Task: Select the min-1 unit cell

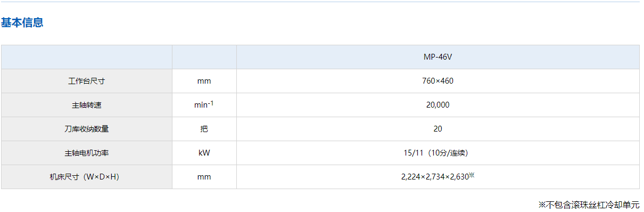Action: pyautogui.click(x=204, y=104)
